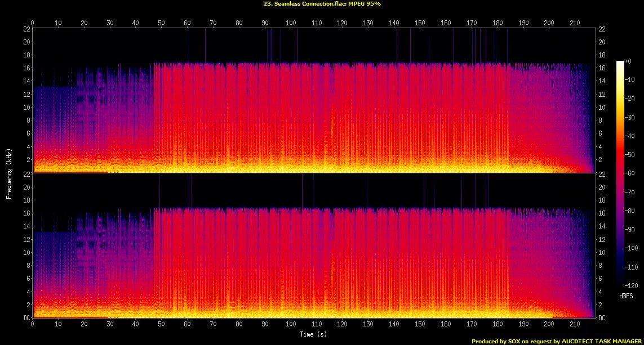Click the 0 second tick on top axis
Screen dimensions: 644x345
tap(33, 23)
